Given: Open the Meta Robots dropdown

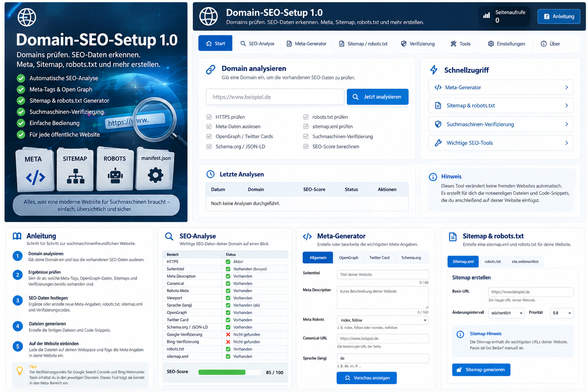Looking at the screenshot, I should pos(383,320).
